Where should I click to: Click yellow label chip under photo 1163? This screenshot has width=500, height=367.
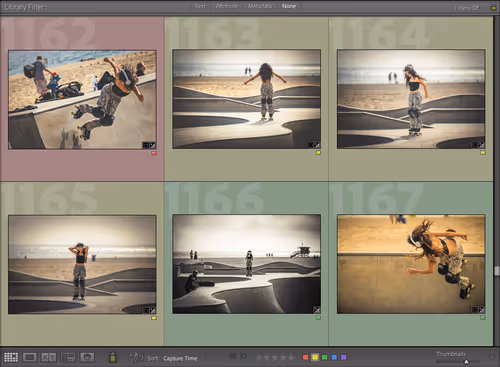pos(318,153)
